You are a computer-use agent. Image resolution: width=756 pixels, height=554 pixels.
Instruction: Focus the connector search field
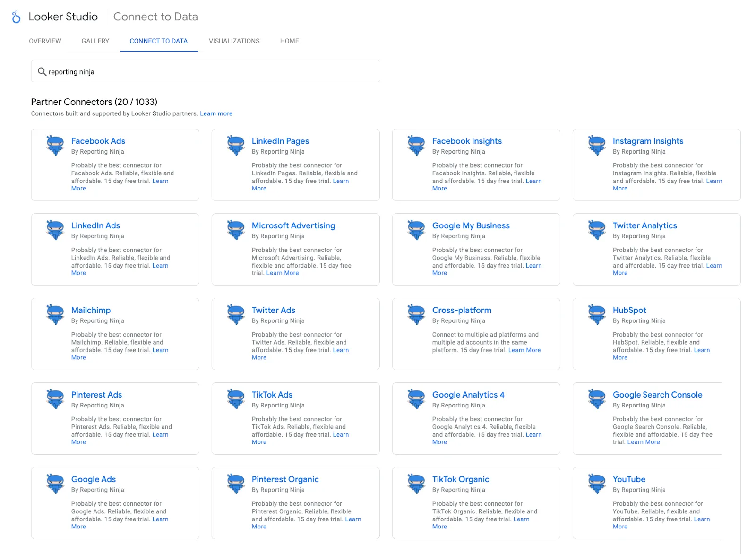pos(206,71)
